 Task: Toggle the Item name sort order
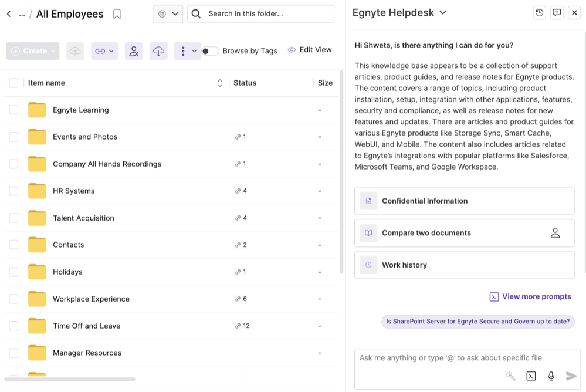pyautogui.click(x=219, y=83)
